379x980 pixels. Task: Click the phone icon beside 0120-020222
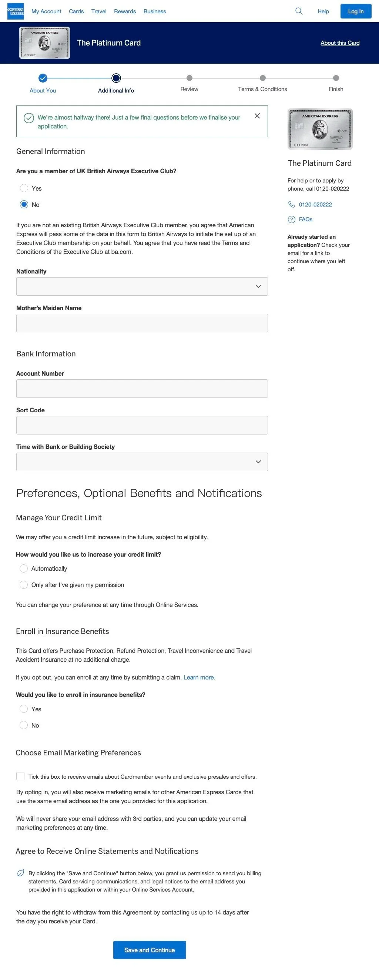pyautogui.click(x=292, y=204)
